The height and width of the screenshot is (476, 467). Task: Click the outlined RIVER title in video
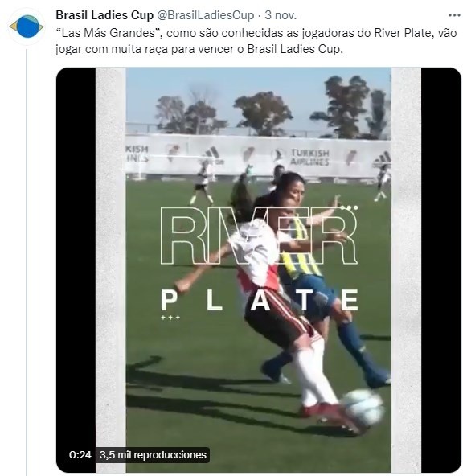tap(259, 236)
